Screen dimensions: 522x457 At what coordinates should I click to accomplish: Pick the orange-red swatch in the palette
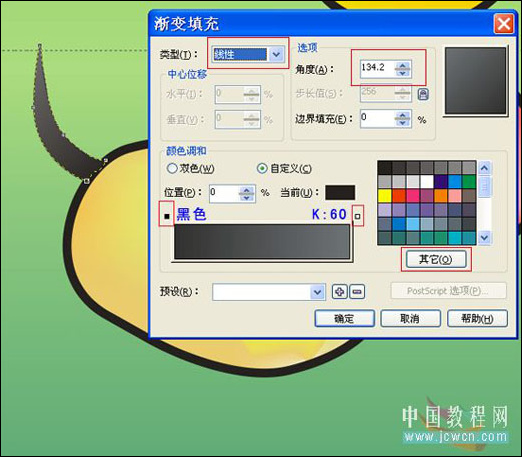tap(399, 196)
